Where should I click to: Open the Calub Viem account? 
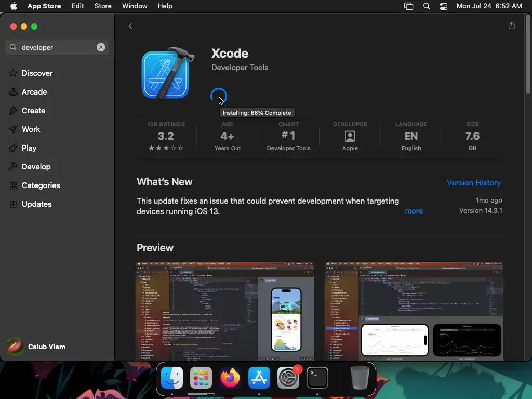36,347
